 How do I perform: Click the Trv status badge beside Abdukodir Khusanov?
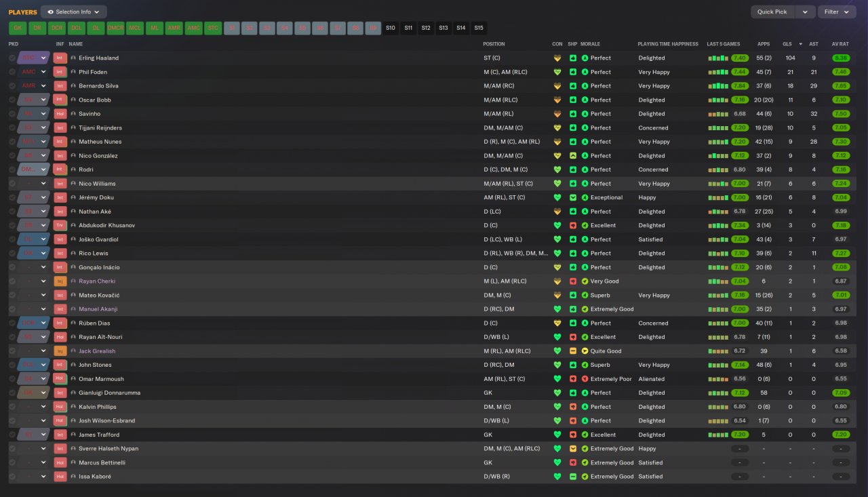(60, 225)
